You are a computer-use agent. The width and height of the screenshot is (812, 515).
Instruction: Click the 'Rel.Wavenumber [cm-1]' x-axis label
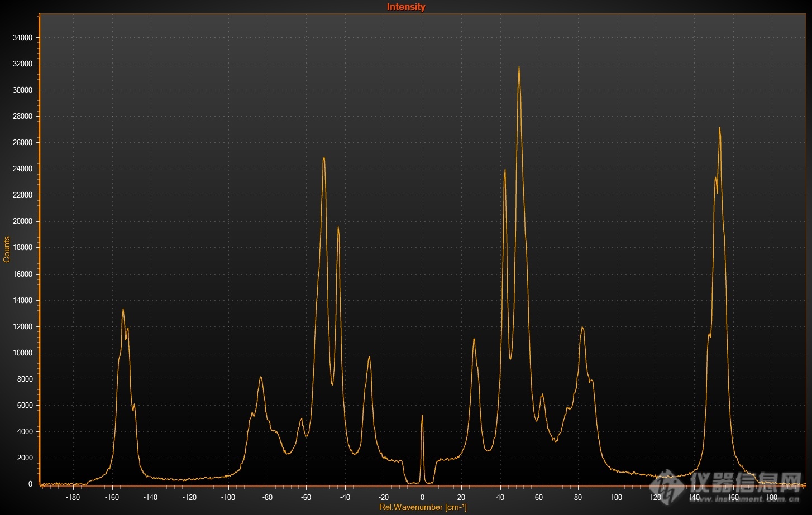(423, 507)
